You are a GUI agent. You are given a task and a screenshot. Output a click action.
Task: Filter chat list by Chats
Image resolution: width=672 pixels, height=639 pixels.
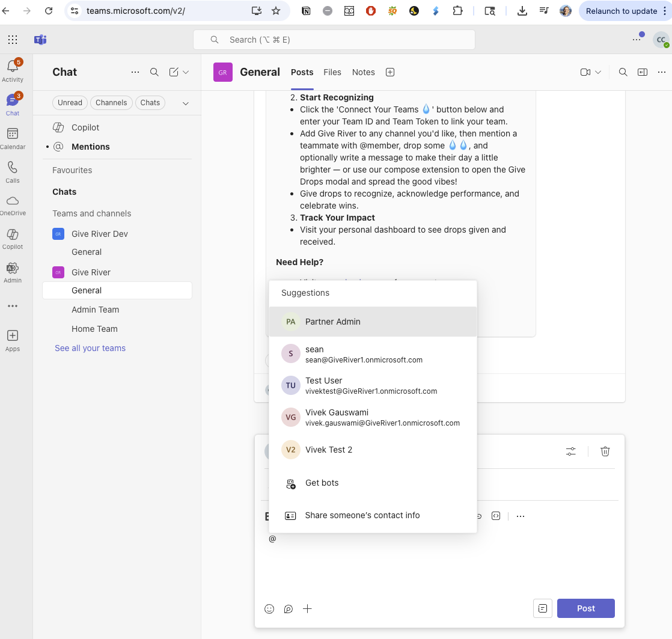click(150, 102)
